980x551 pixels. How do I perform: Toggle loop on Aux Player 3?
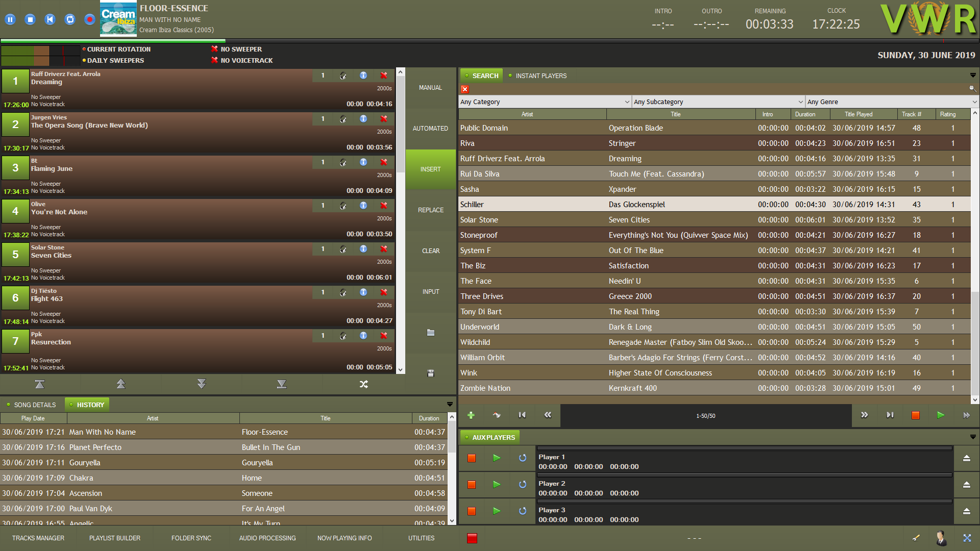(523, 511)
